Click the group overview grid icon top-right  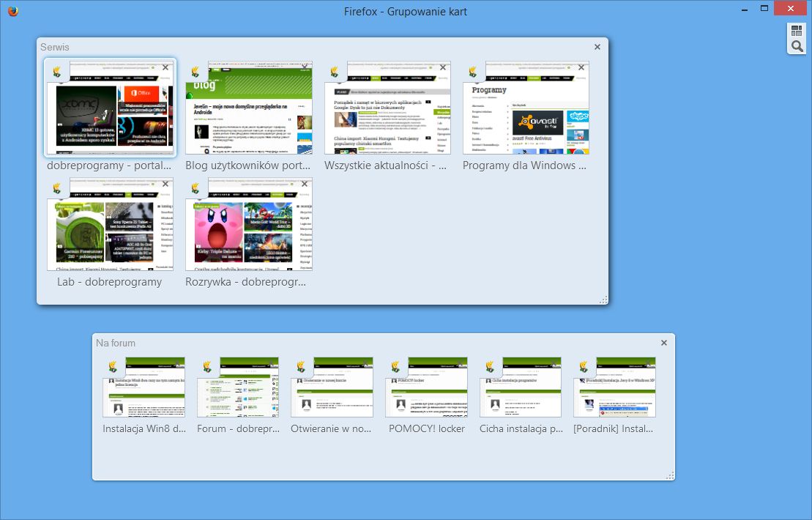[797, 30]
